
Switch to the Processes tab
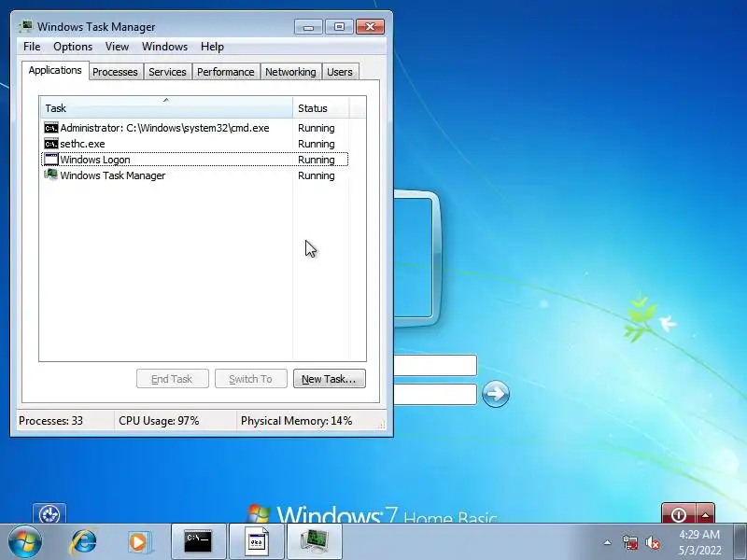coord(115,72)
